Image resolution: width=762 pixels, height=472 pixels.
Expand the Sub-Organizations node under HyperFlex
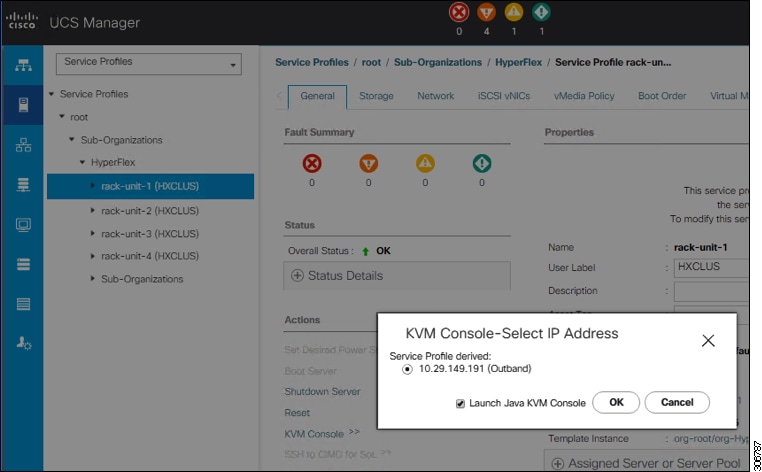[x=92, y=279]
